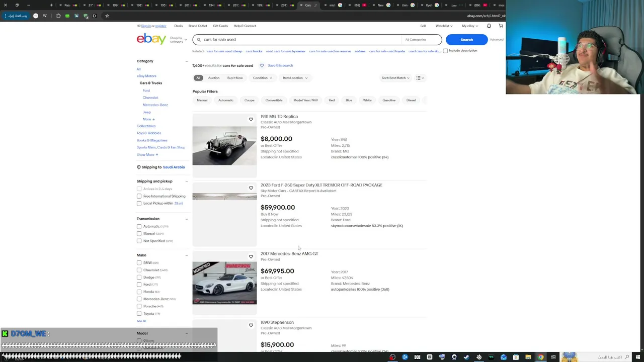Open File Explorer from the taskbar
This screenshot has height=362, width=644.
[x=528, y=357]
